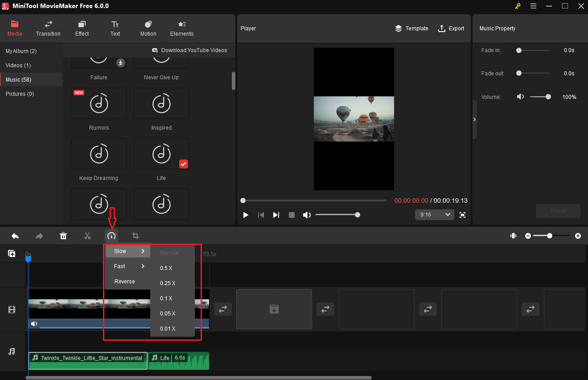Adjust the Fade out slider

coord(532,73)
